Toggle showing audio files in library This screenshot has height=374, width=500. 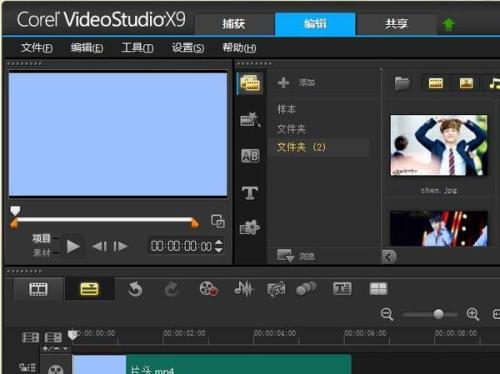click(x=495, y=83)
